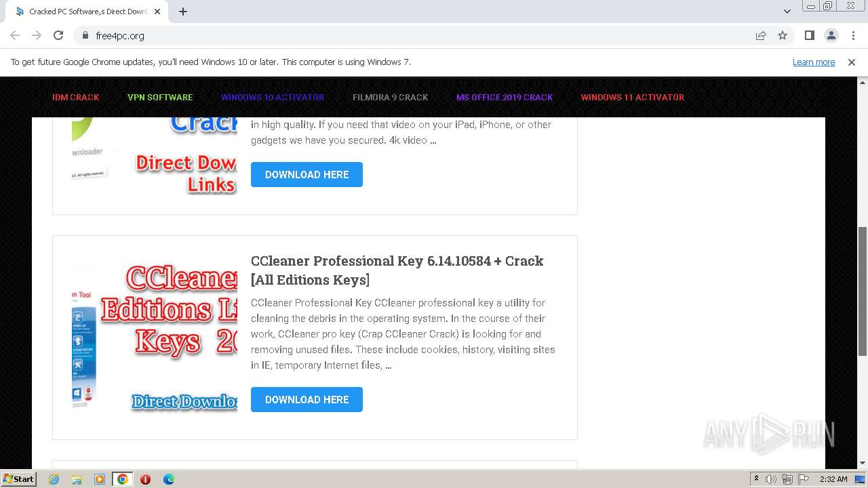Open the network tray icon
This screenshot has width=868, height=488.
(x=787, y=479)
